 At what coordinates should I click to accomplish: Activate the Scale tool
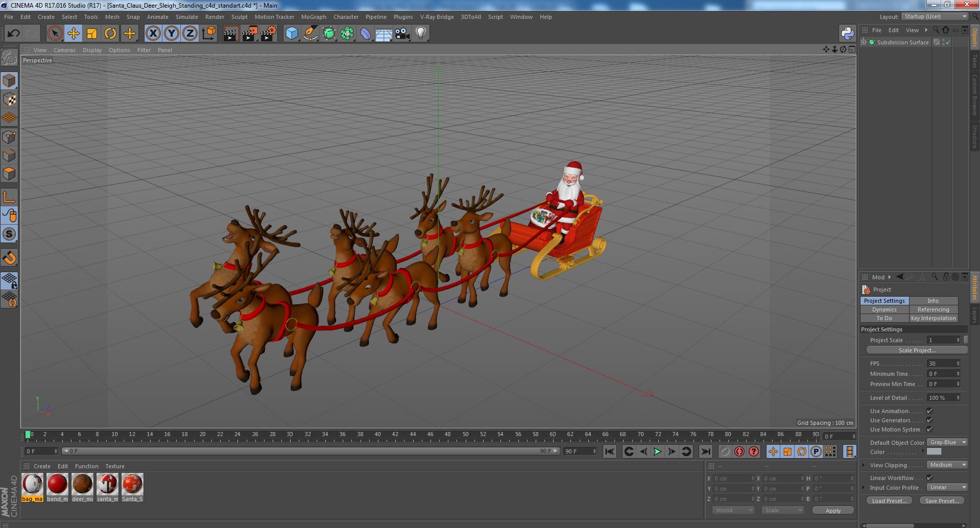(x=91, y=34)
